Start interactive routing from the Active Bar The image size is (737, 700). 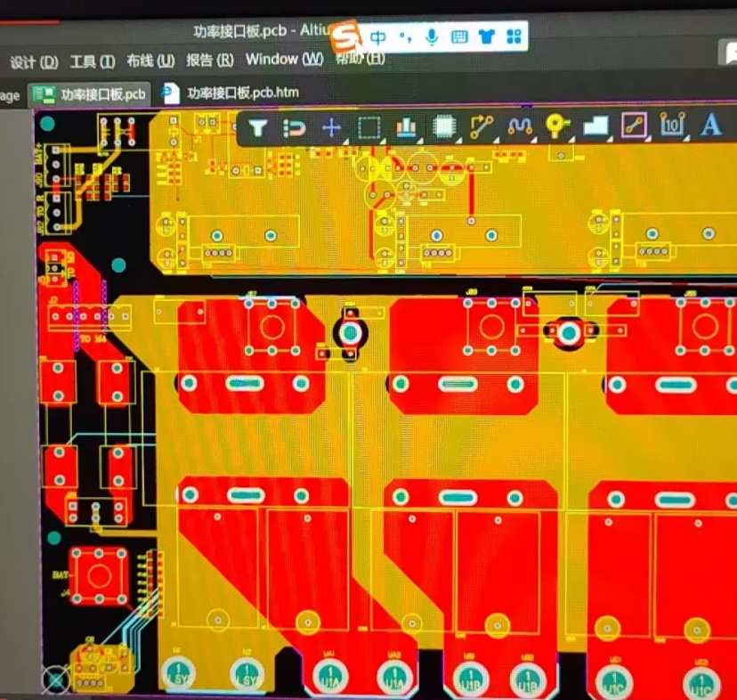point(482,126)
